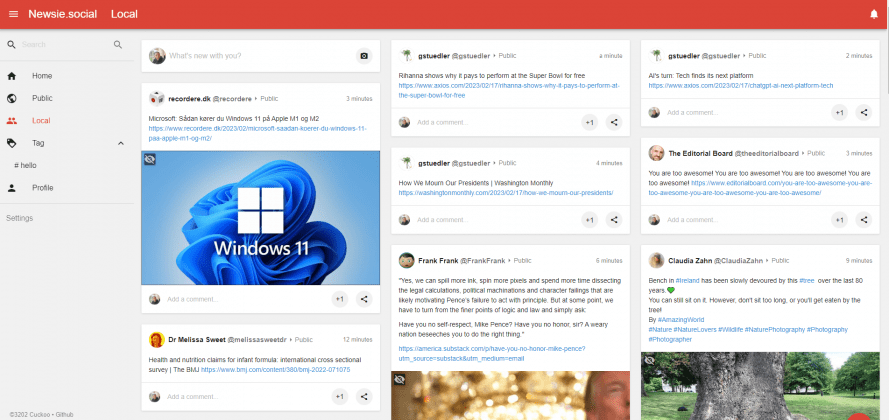This screenshot has height=420, width=889.
Task: Collapse the Tag section chevron
Action: 121,143
